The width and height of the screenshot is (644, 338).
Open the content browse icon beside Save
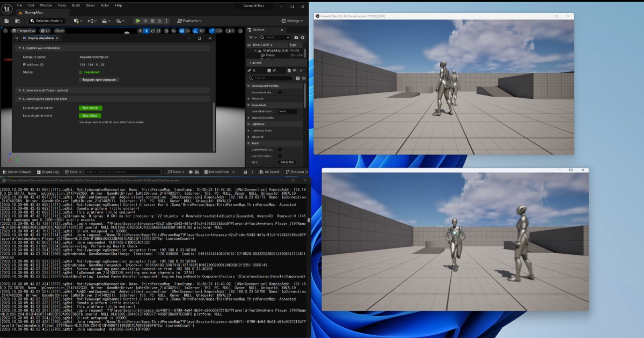click(x=18, y=21)
